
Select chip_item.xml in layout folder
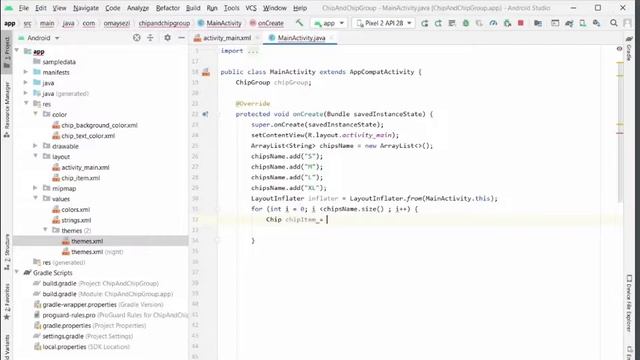tap(80, 178)
